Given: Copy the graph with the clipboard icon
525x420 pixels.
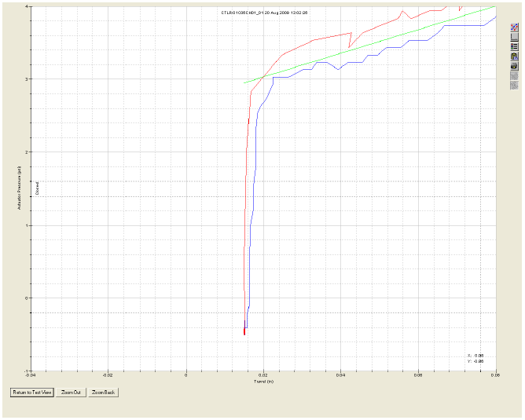Looking at the screenshot, I should pos(514,57).
